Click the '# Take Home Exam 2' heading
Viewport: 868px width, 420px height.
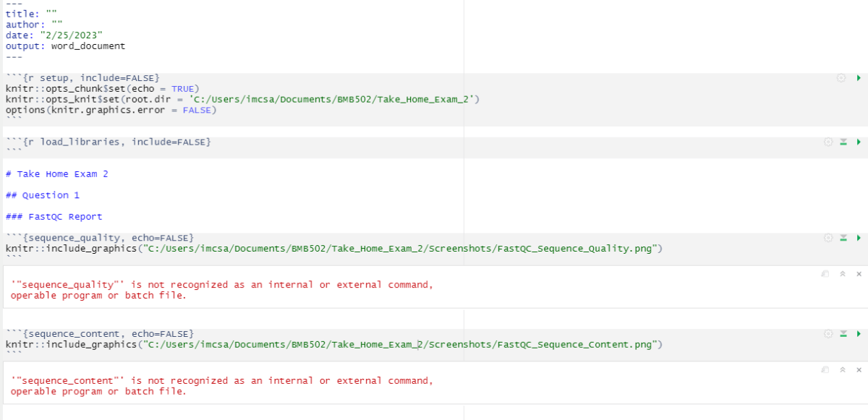[56, 174]
